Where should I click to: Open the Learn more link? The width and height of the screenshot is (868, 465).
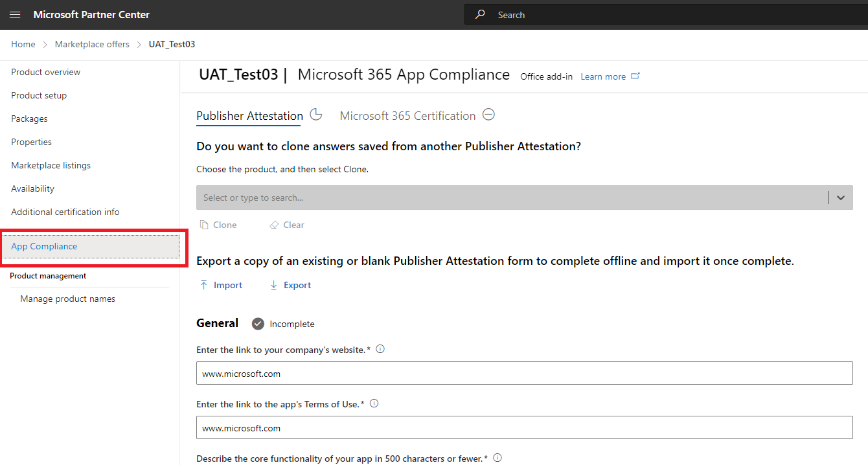(x=604, y=76)
